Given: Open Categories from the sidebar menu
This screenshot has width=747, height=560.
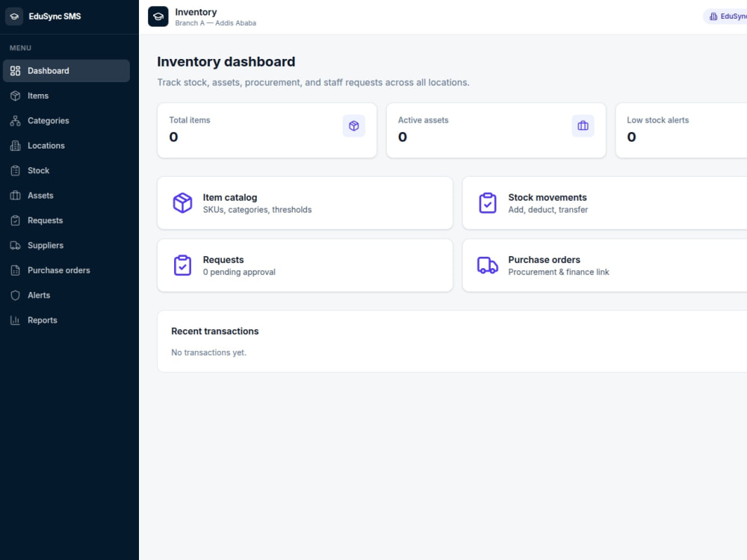Looking at the screenshot, I should (66, 121).
